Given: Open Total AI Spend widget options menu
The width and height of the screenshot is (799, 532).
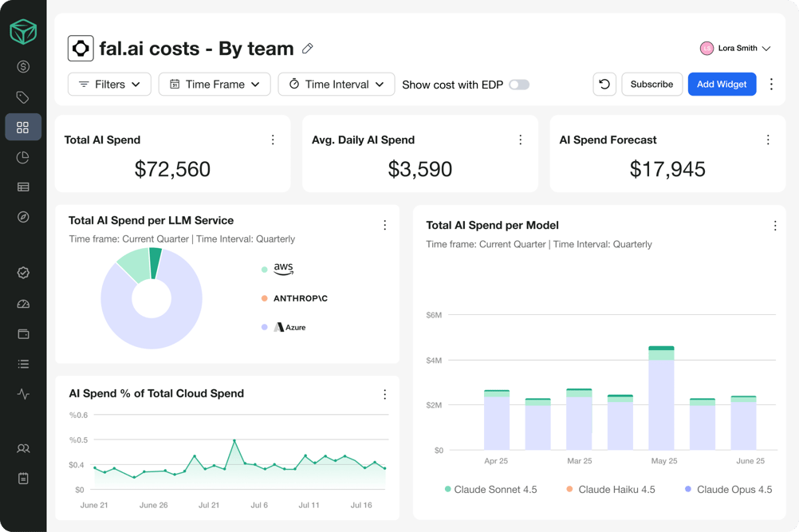Looking at the screenshot, I should point(273,140).
